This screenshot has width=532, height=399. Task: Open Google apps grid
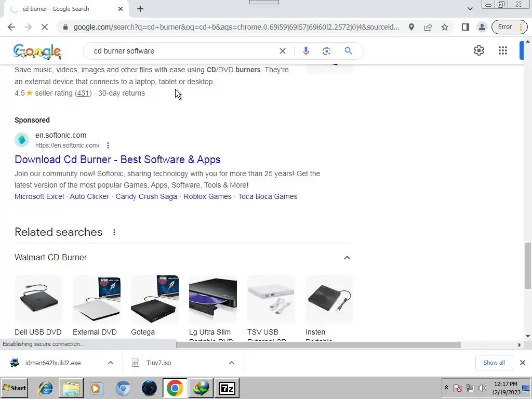(x=503, y=50)
